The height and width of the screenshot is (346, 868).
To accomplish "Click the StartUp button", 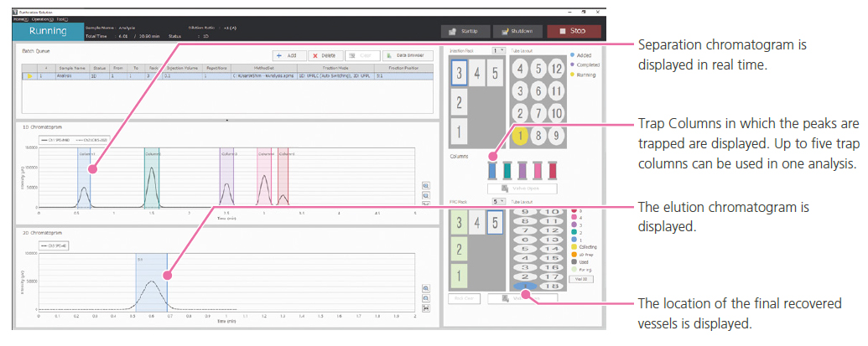I will (x=464, y=31).
